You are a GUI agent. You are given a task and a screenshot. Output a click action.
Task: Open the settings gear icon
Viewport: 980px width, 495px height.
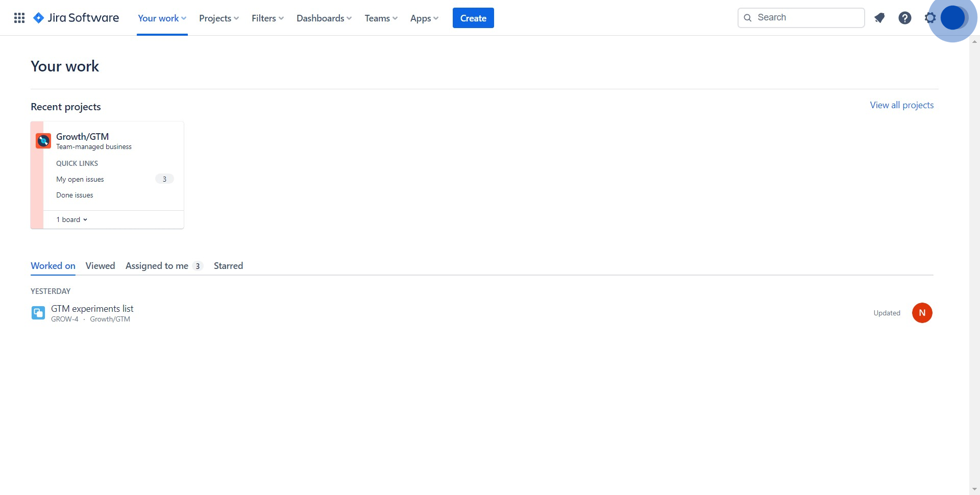[x=930, y=18]
